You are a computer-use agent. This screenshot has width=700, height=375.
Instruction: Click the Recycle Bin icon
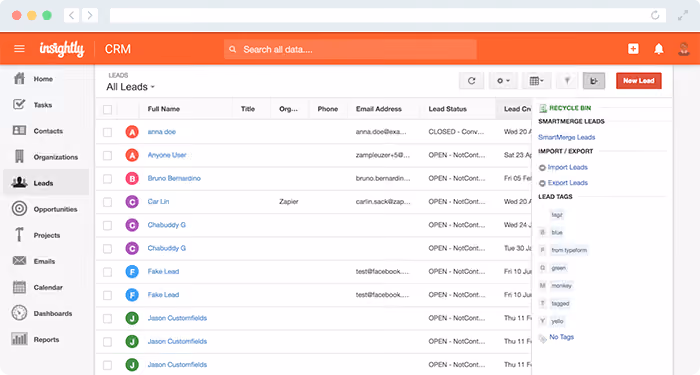pyautogui.click(x=543, y=108)
